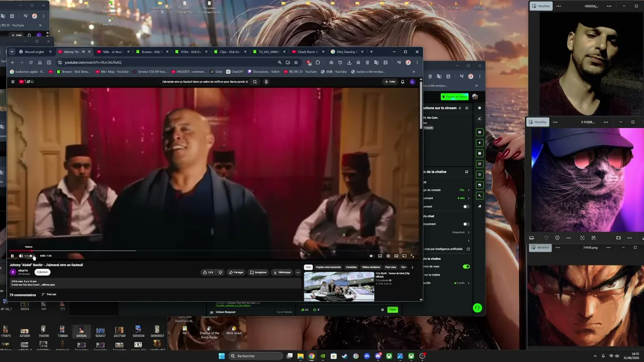Open Trier par comment sorting
This screenshot has height=362, width=644.
[49, 295]
